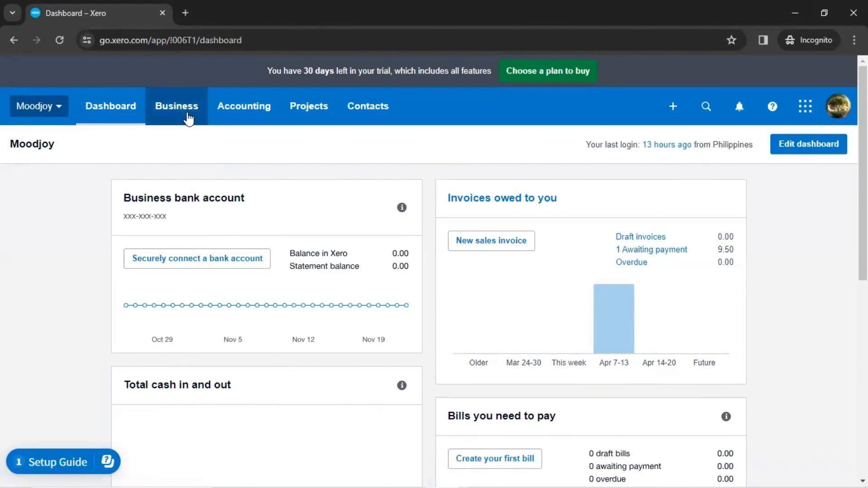Select the Projects menu item
Image resolution: width=868 pixels, height=488 pixels.
pyautogui.click(x=308, y=106)
